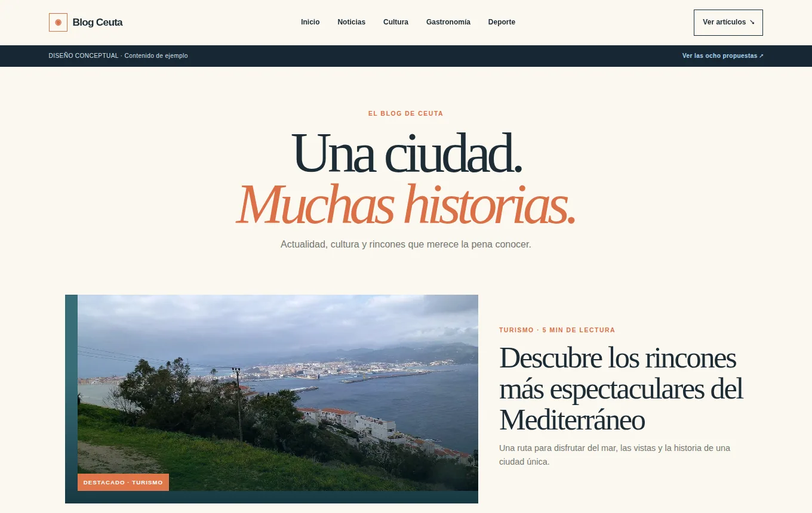Click the Destacado · Turismo badge
This screenshot has width=812, height=513.
(123, 483)
